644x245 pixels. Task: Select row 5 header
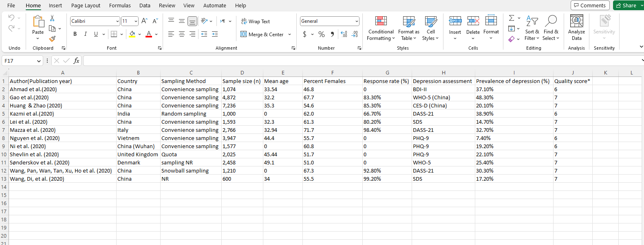[4, 114]
